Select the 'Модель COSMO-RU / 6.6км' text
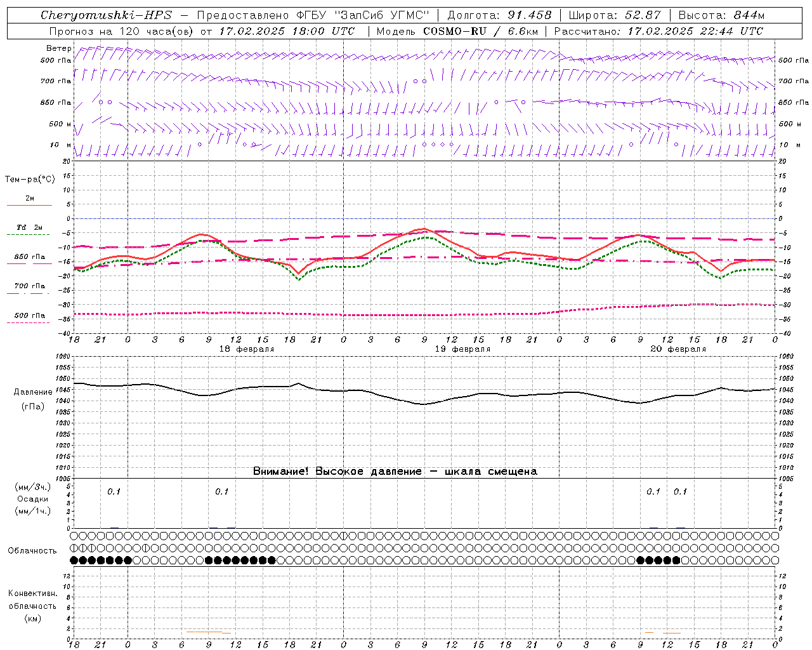This screenshot has width=812, height=650. (457, 31)
